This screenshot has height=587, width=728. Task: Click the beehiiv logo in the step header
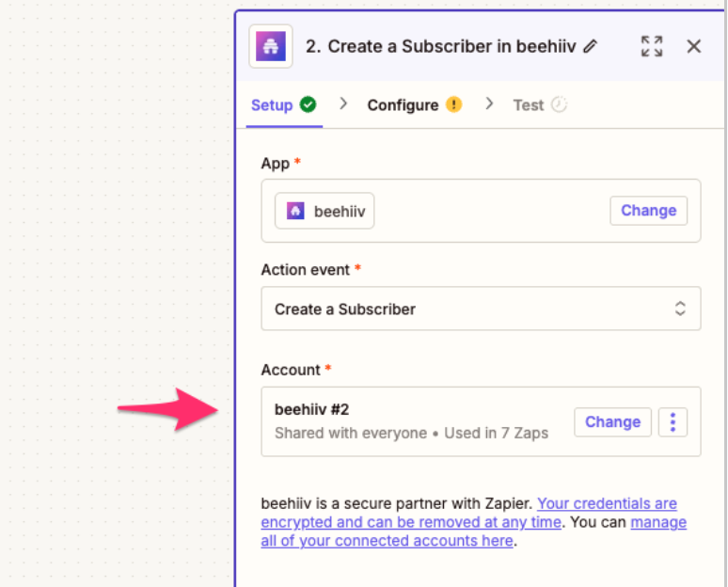pyautogui.click(x=271, y=47)
